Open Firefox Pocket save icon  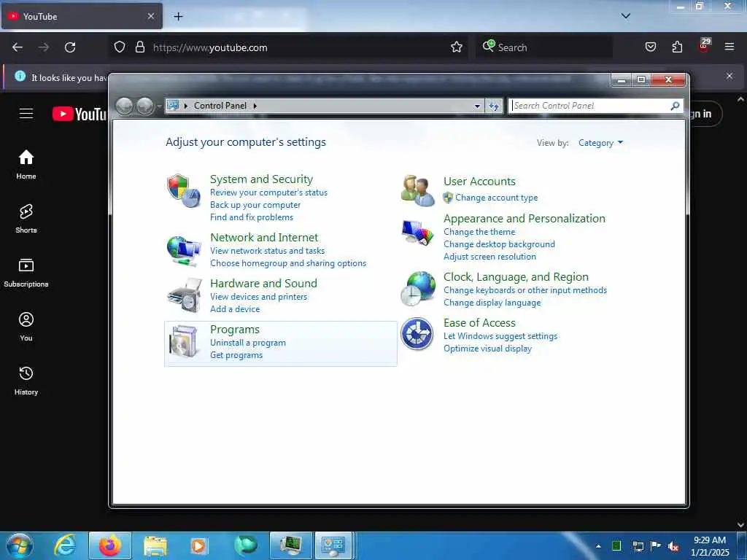650,47
